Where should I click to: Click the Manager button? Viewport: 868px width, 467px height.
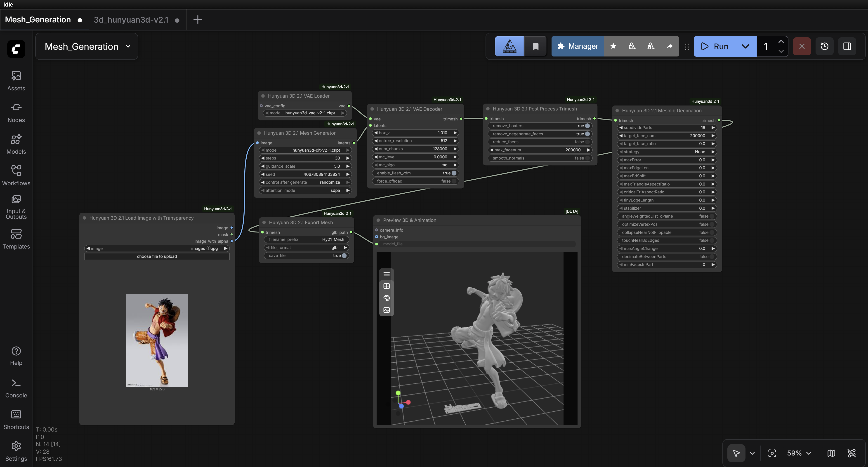(578, 47)
